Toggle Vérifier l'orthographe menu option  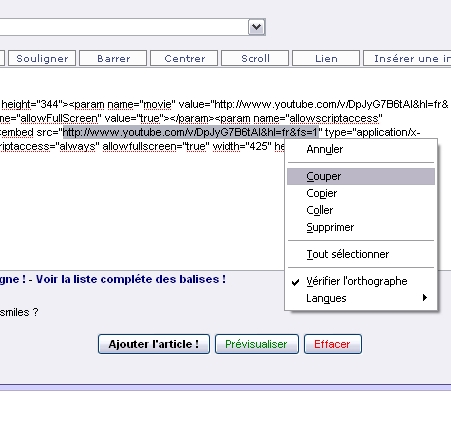coord(361,281)
